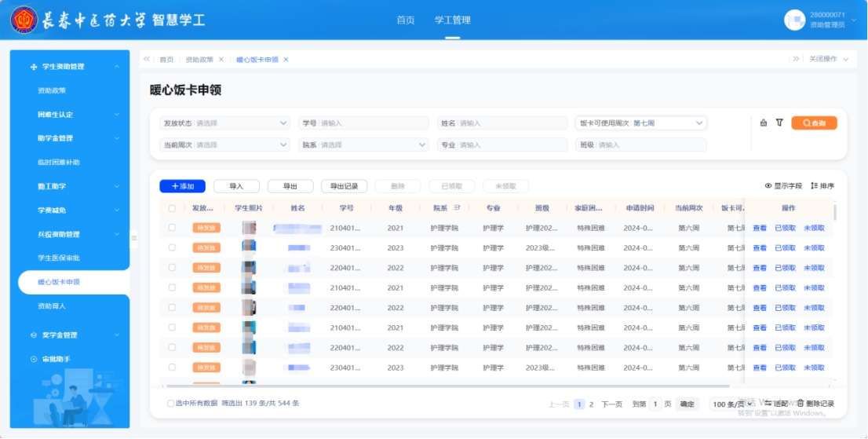Expand the 关闭操作 dropdown
The height and width of the screenshot is (439, 868).
(828, 59)
